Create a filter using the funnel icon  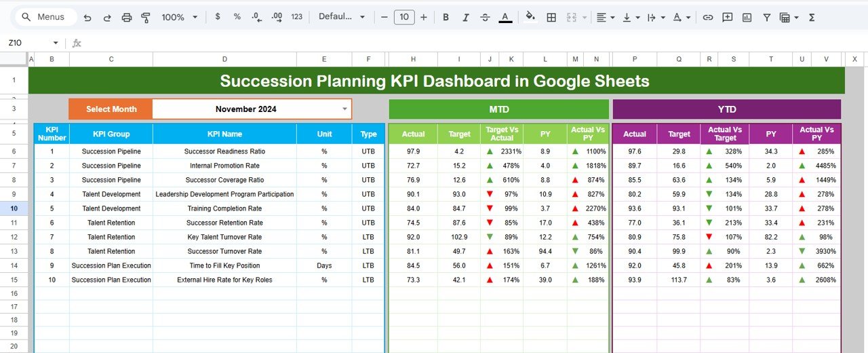tap(767, 17)
